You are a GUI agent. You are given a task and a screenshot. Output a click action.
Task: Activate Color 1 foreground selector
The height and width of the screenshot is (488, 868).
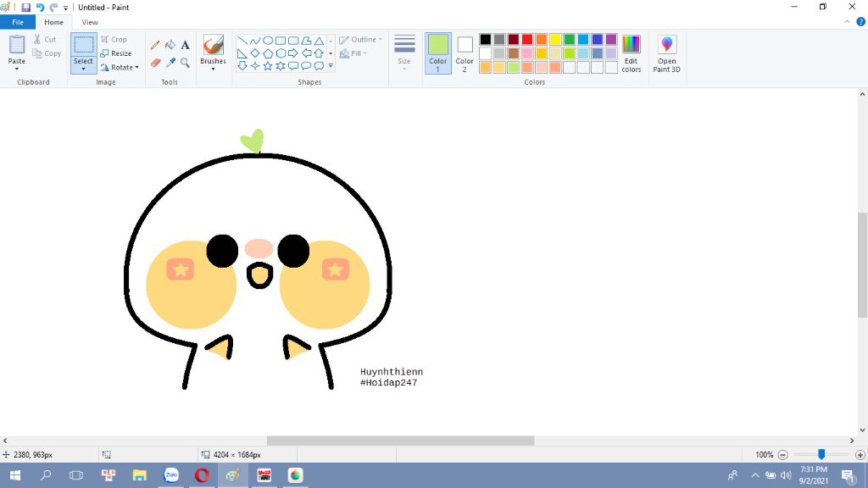[x=438, y=53]
